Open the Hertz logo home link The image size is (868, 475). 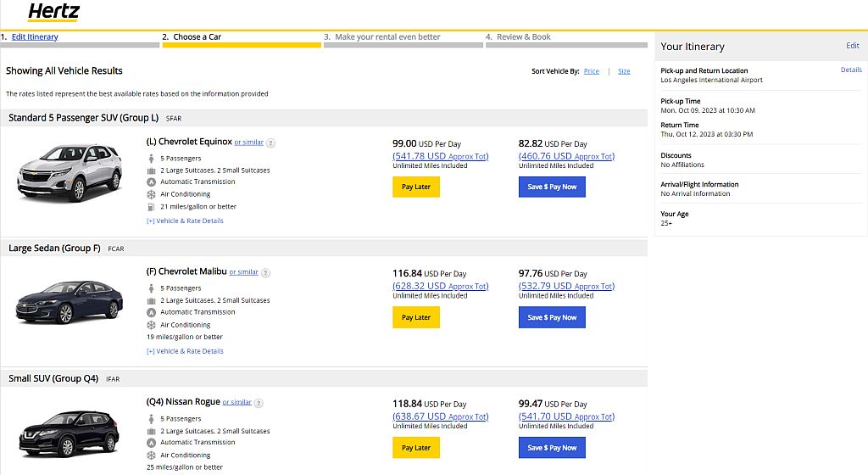(x=53, y=12)
